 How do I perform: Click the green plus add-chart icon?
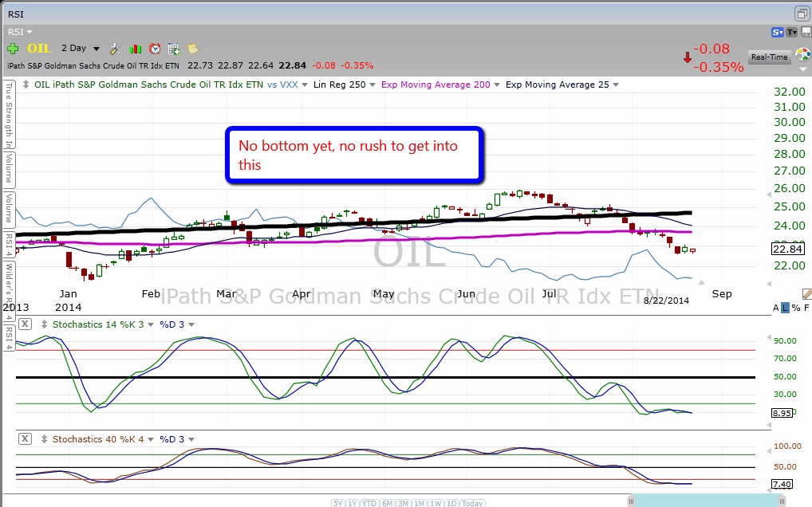(13, 49)
